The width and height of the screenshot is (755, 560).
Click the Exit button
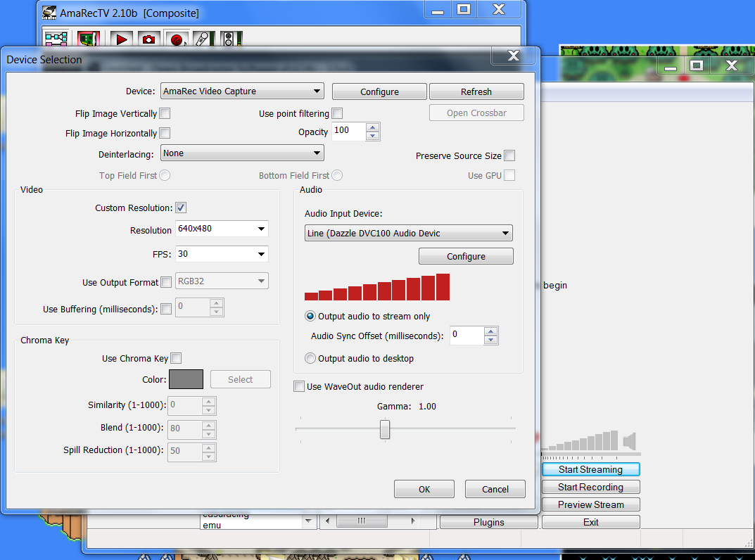pyautogui.click(x=591, y=522)
